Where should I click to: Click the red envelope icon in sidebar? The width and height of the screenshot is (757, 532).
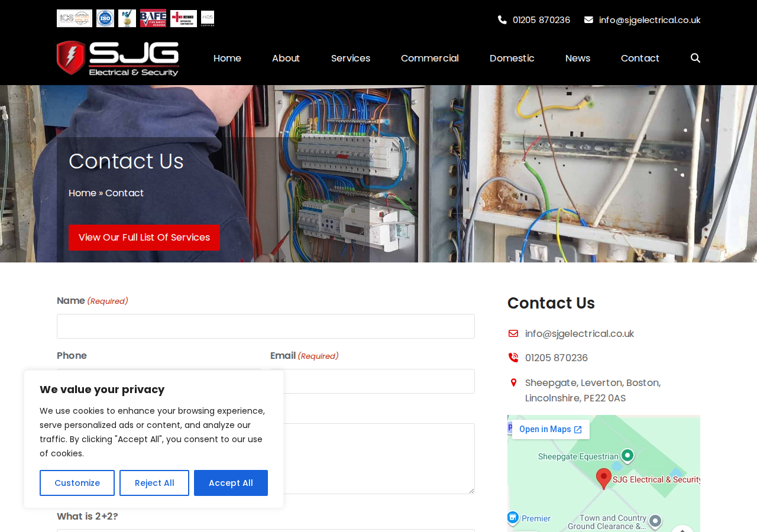(513, 334)
